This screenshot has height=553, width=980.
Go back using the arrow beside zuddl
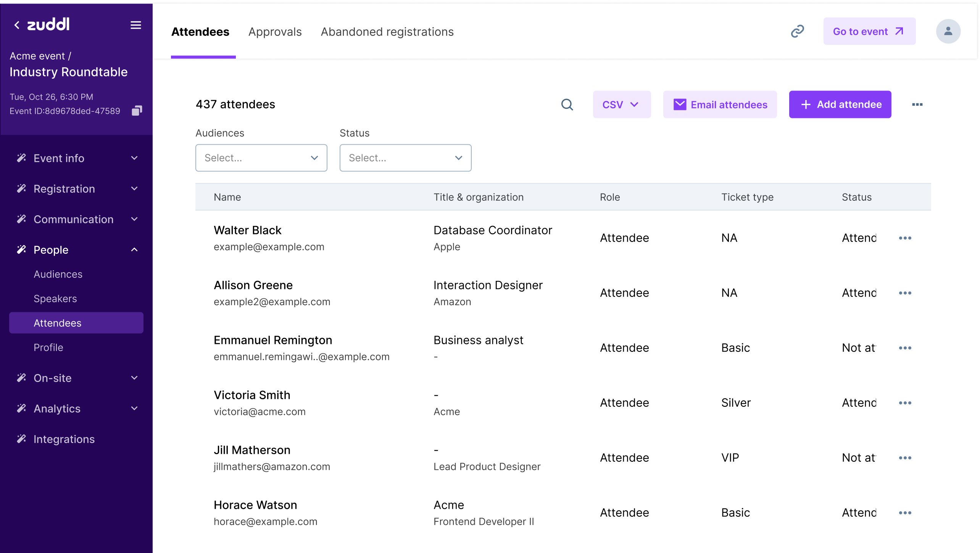coord(17,25)
